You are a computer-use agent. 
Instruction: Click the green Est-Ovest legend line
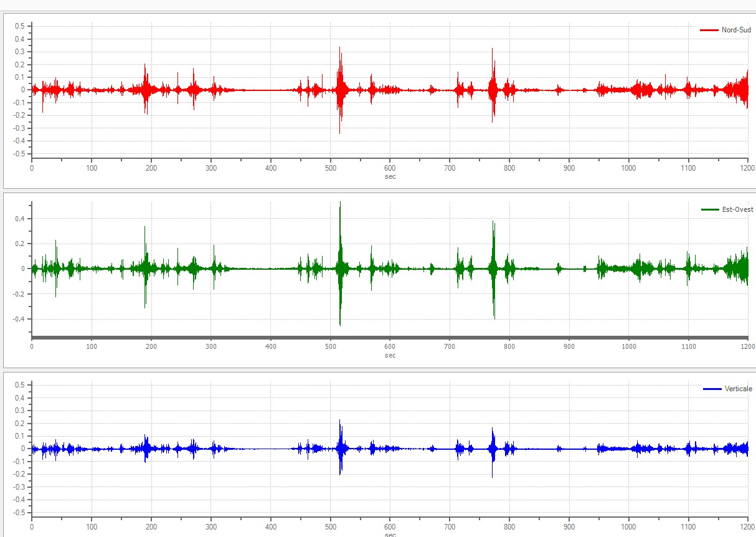click(711, 209)
